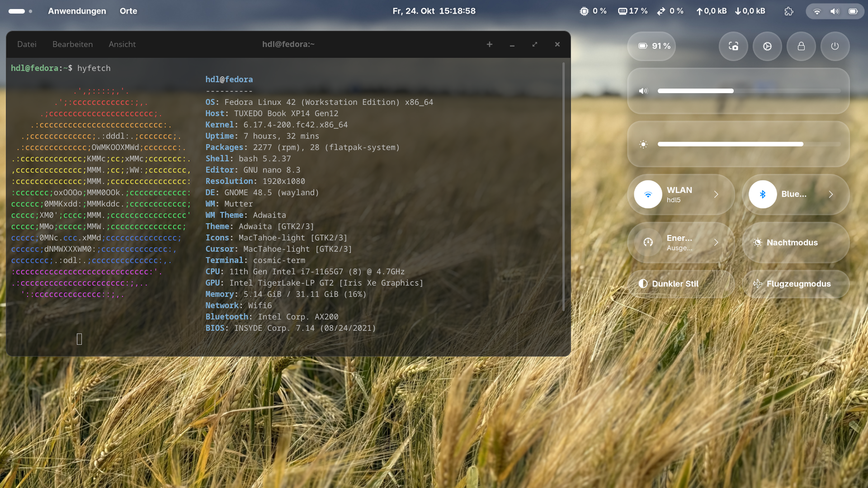Toggle Nachtmodus on
The height and width of the screenshot is (488, 868).
pyautogui.click(x=796, y=243)
